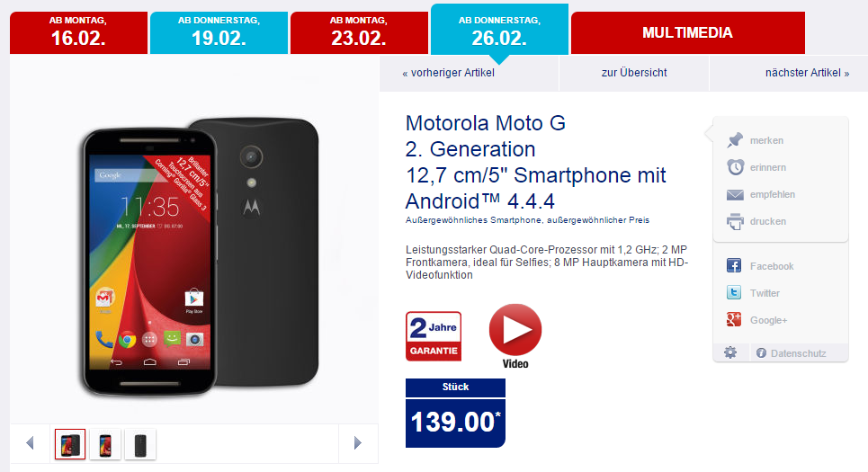
Task: Share via the Twitter icon
Action: coord(734,293)
